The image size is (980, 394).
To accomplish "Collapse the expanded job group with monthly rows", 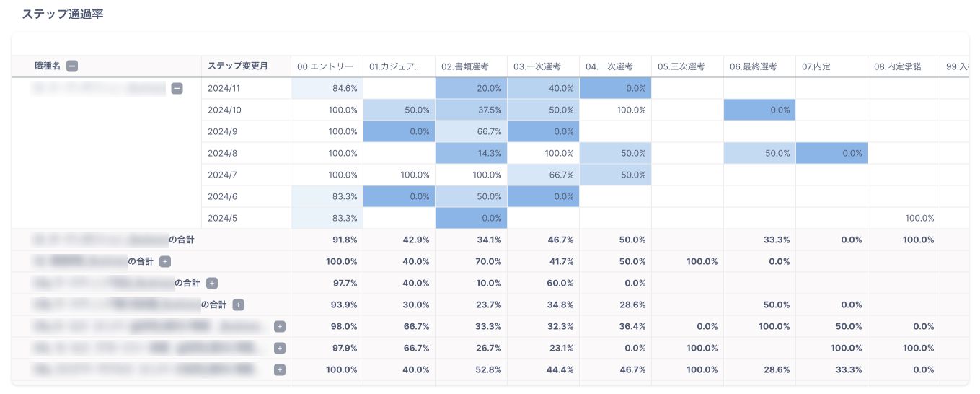I will pyautogui.click(x=177, y=89).
